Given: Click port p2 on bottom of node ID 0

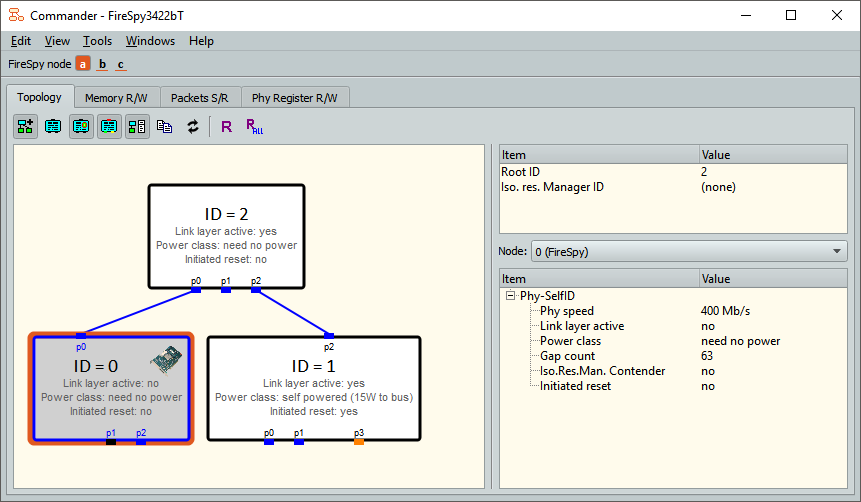Looking at the screenshot, I should pos(141,442).
